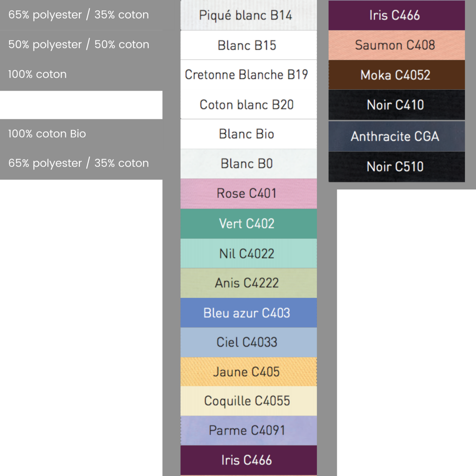Image resolution: width=476 pixels, height=476 pixels.
Task: Select the Coton blanc B20 swatch
Action: point(248,104)
